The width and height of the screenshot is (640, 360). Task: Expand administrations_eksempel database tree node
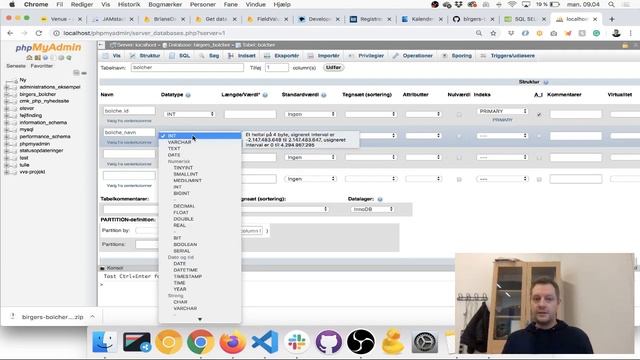coord(6,87)
